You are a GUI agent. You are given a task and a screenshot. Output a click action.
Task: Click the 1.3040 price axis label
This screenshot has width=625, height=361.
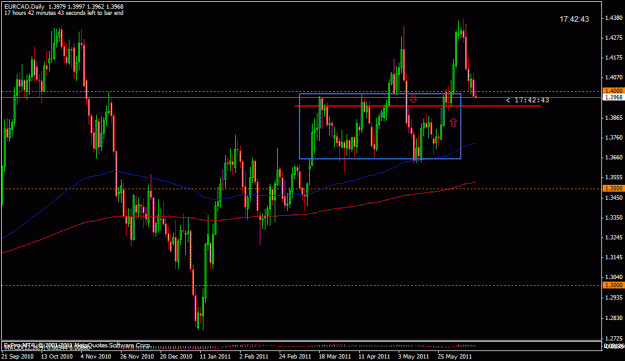pos(614,277)
